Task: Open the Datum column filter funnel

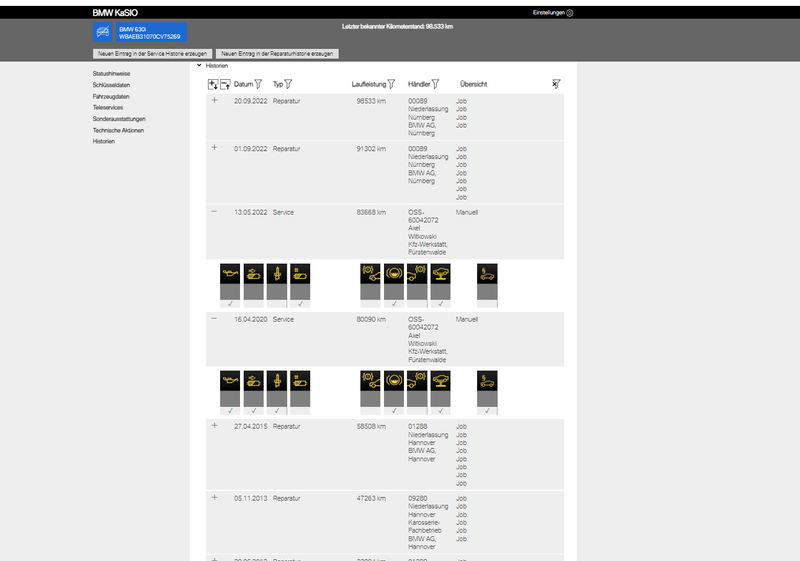Action: coord(258,84)
